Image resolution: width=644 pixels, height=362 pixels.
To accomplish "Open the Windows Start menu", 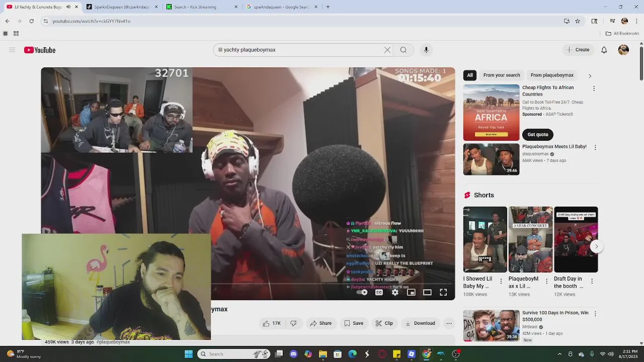I will (189, 354).
